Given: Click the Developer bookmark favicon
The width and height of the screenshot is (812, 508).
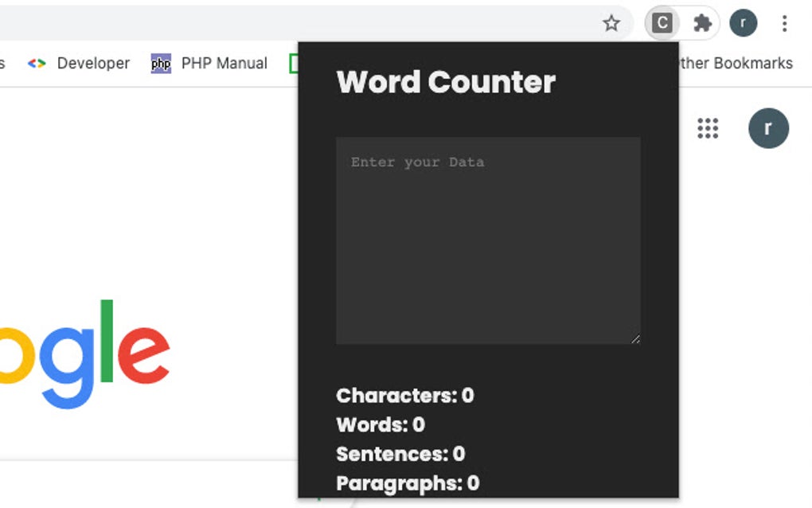Looking at the screenshot, I should (37, 63).
